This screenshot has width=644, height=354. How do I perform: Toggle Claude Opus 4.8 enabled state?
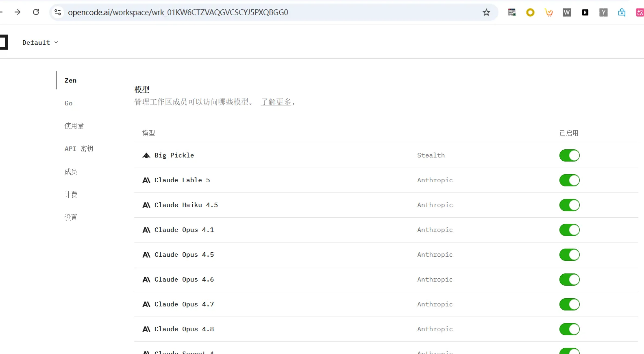tap(569, 329)
